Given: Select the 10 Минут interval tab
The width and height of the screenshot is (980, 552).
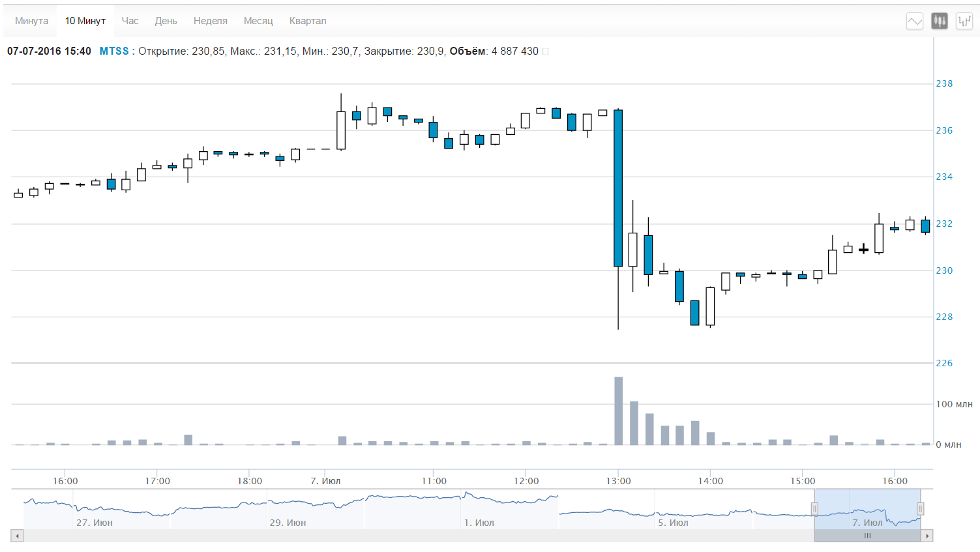Looking at the screenshot, I should (85, 21).
